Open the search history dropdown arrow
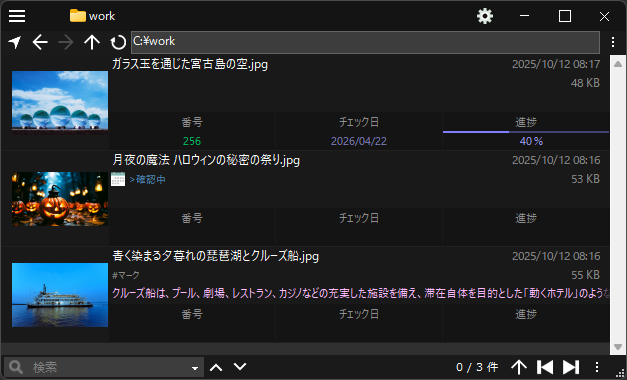The height and width of the screenshot is (380, 627). point(195,368)
